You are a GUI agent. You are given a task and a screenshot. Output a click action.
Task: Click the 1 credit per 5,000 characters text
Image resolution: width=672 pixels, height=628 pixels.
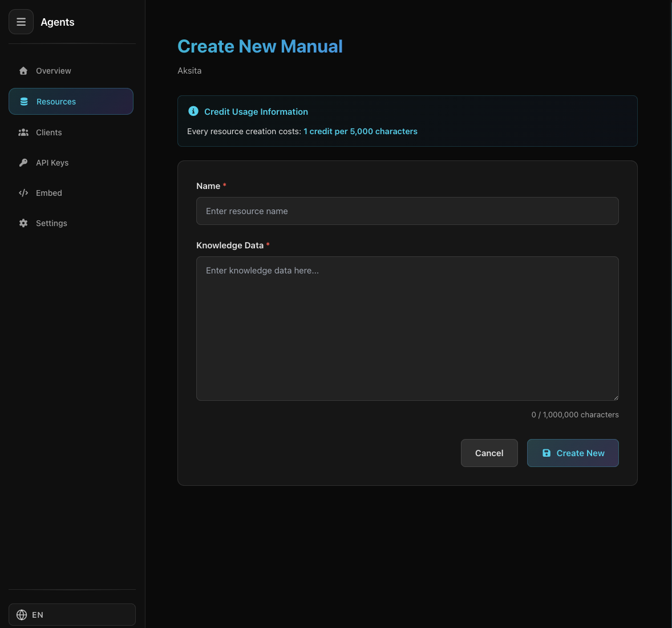(361, 131)
